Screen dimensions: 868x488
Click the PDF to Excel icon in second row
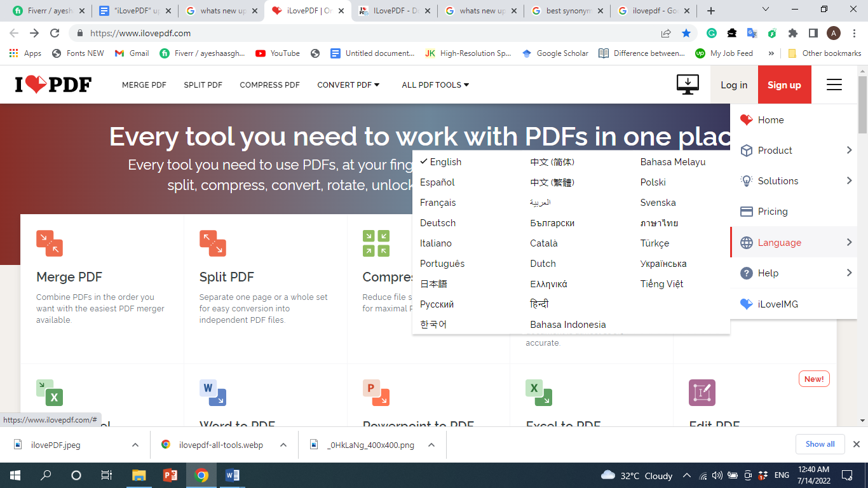(50, 393)
